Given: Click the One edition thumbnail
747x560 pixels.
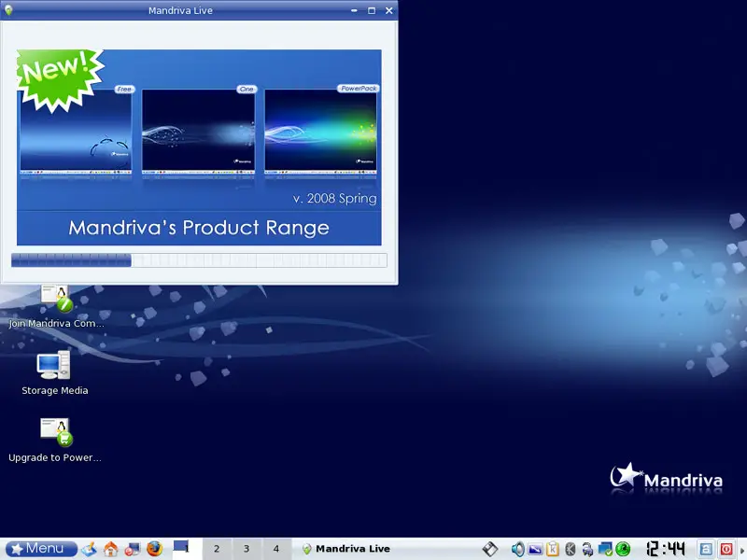Looking at the screenshot, I should tap(198, 131).
